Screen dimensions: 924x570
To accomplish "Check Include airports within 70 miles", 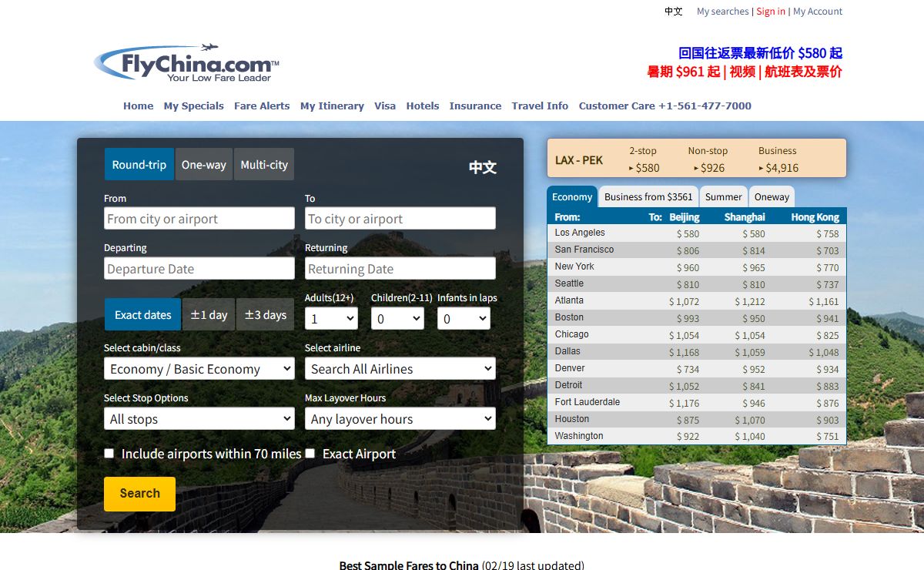I will [x=109, y=454].
